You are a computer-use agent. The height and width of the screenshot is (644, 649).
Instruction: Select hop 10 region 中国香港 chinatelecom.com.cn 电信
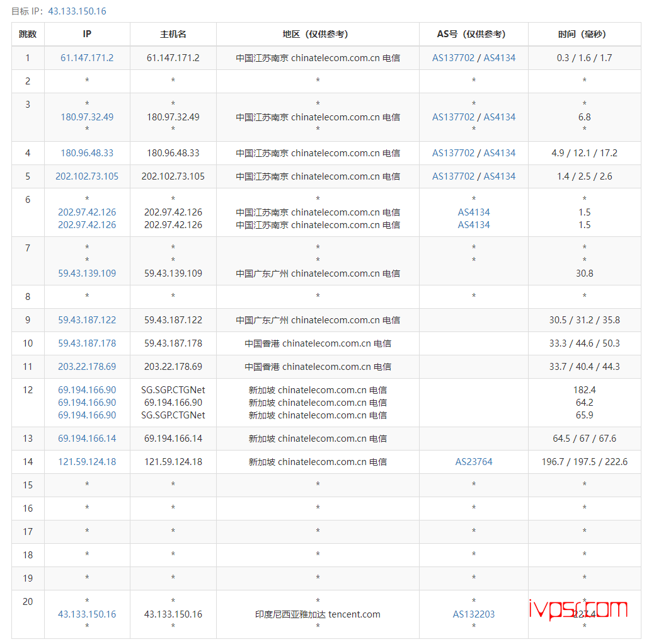(x=318, y=343)
